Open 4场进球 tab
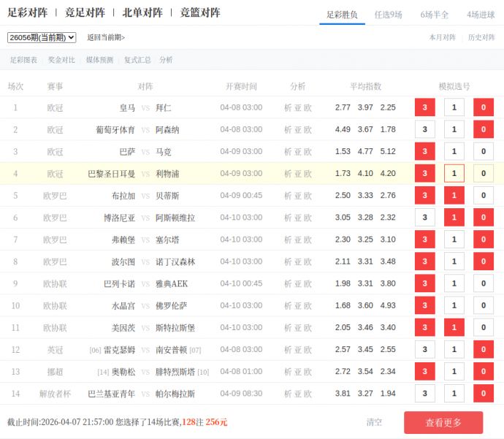The width and height of the screenshot is (504, 439). coord(481,15)
